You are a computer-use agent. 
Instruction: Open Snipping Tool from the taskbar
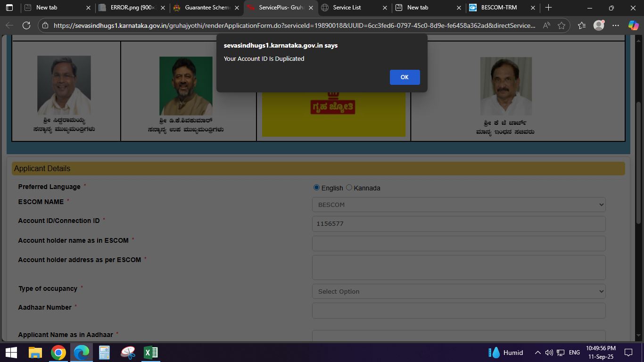[x=128, y=353]
